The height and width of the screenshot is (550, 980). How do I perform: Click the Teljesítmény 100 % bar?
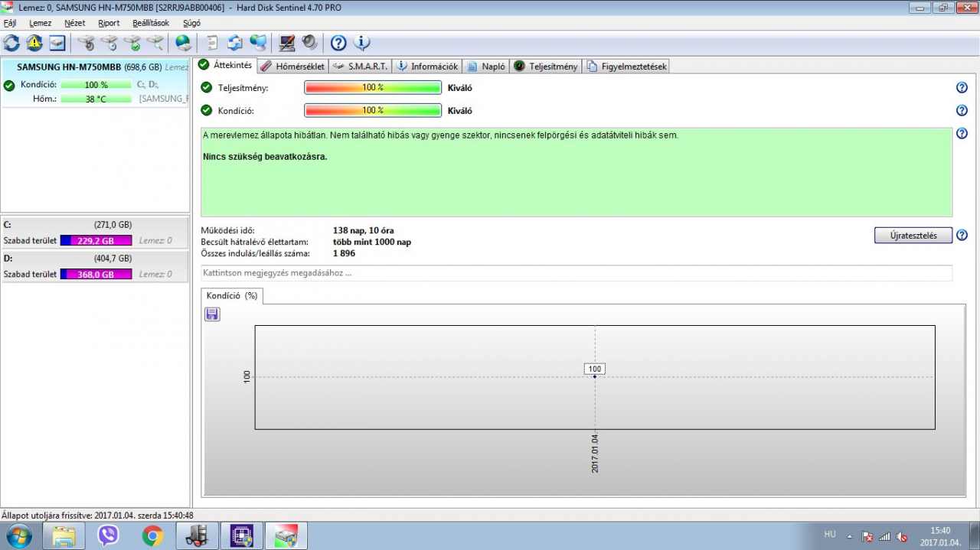click(373, 88)
